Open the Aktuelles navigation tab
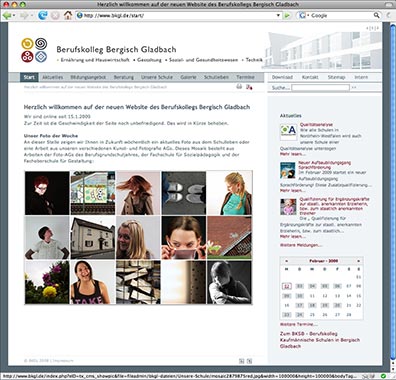Viewport: 396px width, 380px height. (52, 77)
